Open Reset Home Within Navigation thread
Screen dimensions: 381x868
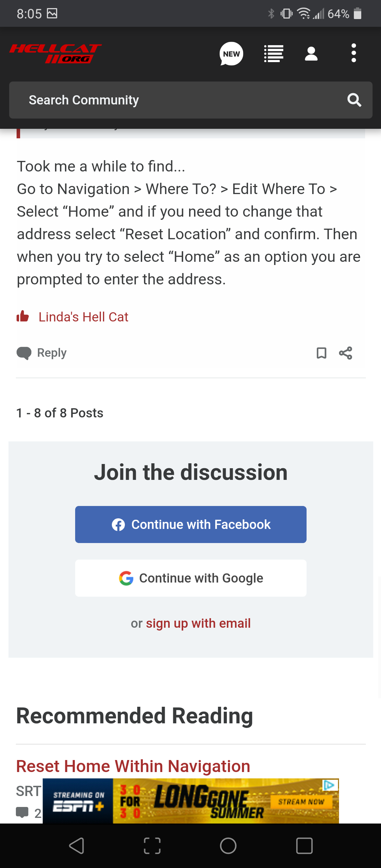[133, 766]
